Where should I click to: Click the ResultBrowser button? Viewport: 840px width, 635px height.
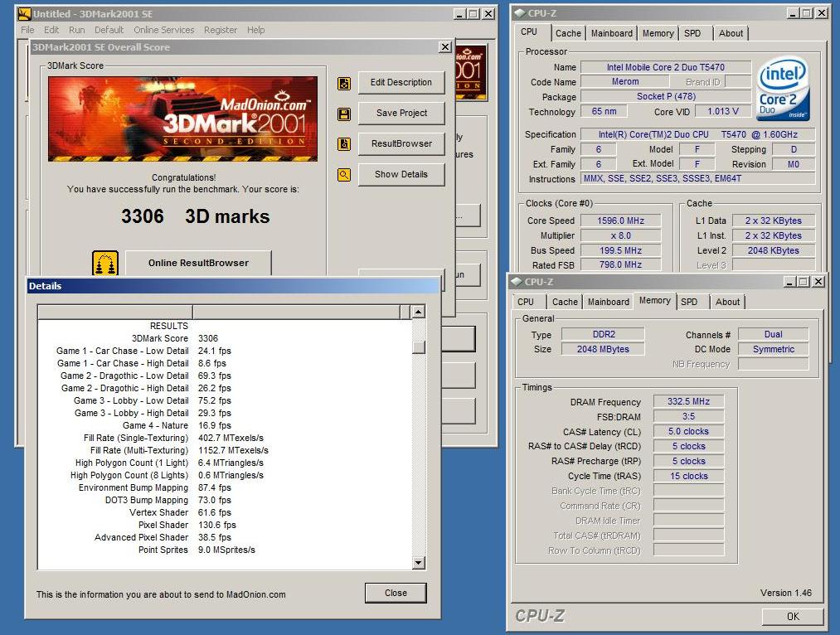(401, 143)
